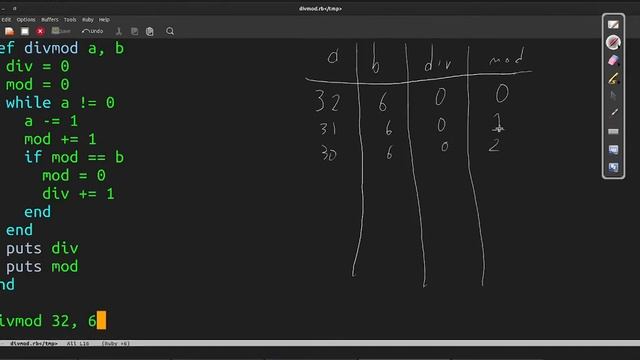
Task: Click the top whiteboard icon in annotation panel
Action: pos(613,25)
